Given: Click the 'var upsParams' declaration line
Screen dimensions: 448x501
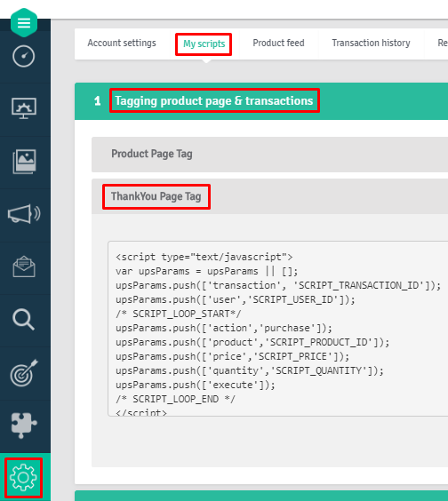Looking at the screenshot, I should tap(207, 271).
